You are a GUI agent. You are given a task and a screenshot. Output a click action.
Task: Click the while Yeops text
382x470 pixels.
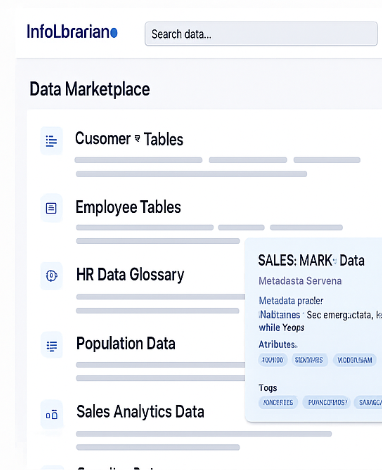[281, 328]
